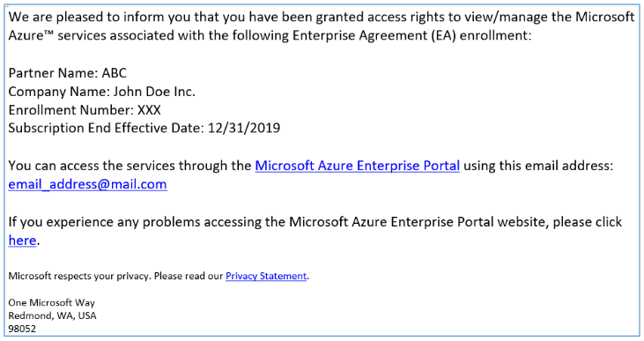
Task: Click the Partner Name: ABC line
Action: point(67,73)
